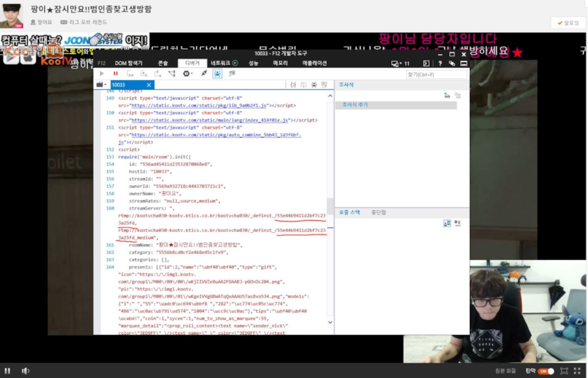Viewport: 588px width, 378px height.
Task: Click the source map toggle icon in debugger toolbar
Action: coord(232,73)
